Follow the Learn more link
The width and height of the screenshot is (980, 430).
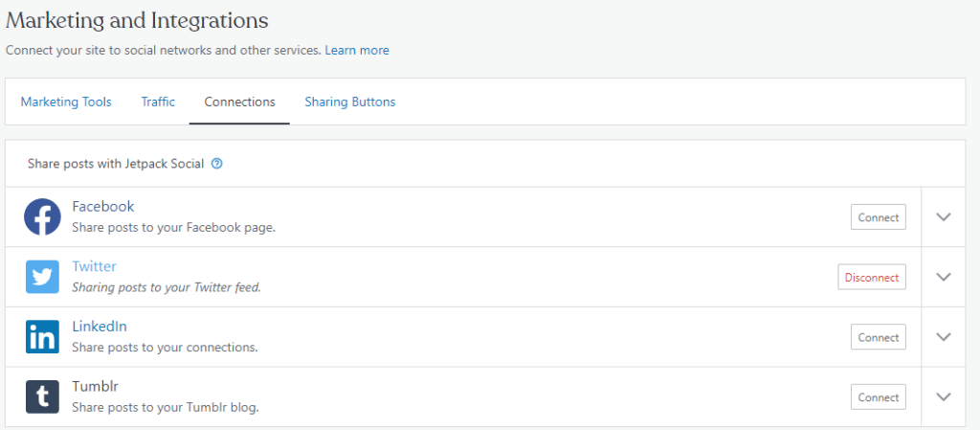[357, 50]
